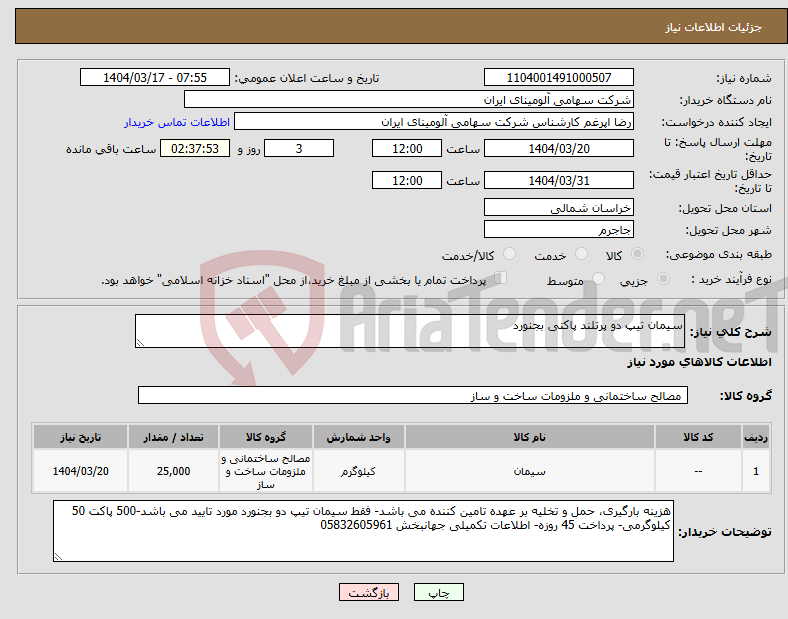Viewport: 788px width, 619px height.
Task: Click the تاریخ نیاز column header
Action: point(80,437)
